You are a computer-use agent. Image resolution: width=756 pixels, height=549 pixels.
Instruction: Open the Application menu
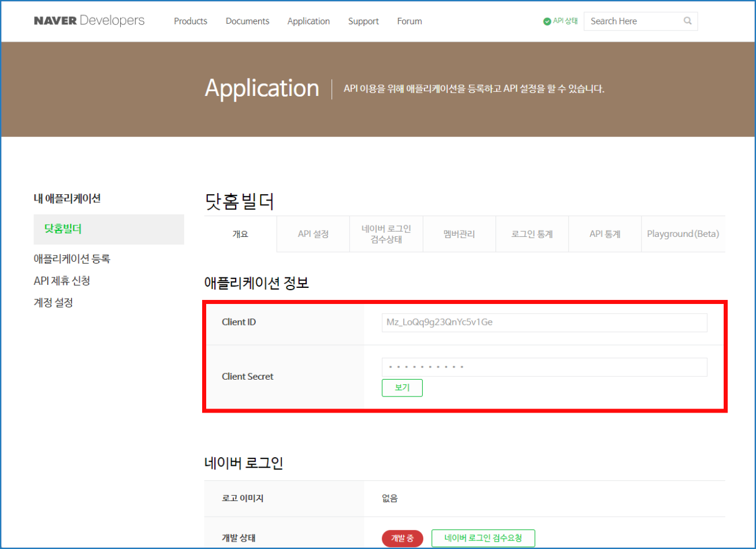308,21
